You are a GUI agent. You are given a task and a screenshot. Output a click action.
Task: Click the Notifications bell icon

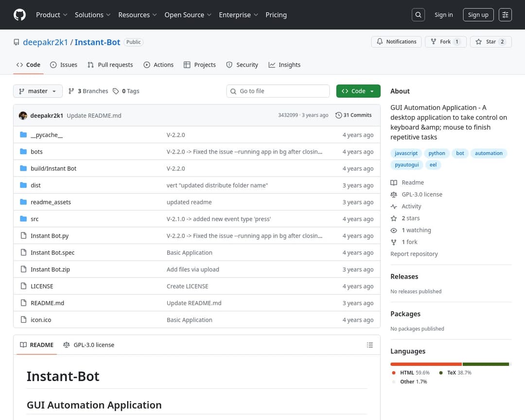[x=380, y=42]
